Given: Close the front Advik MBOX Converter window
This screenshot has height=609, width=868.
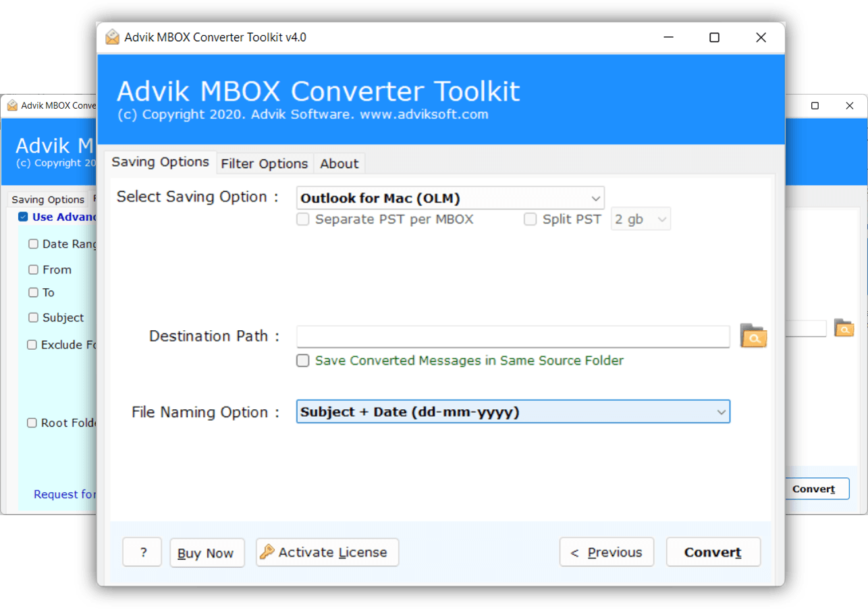Looking at the screenshot, I should [761, 38].
